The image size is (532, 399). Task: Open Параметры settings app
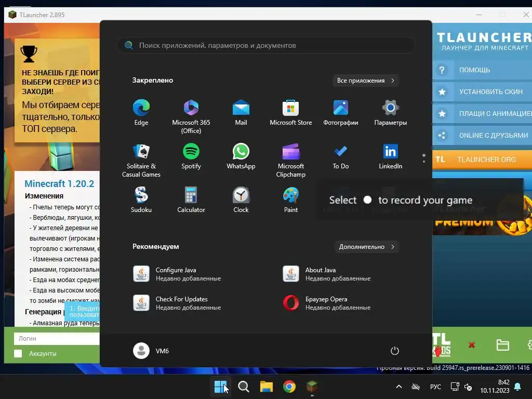pyautogui.click(x=391, y=112)
